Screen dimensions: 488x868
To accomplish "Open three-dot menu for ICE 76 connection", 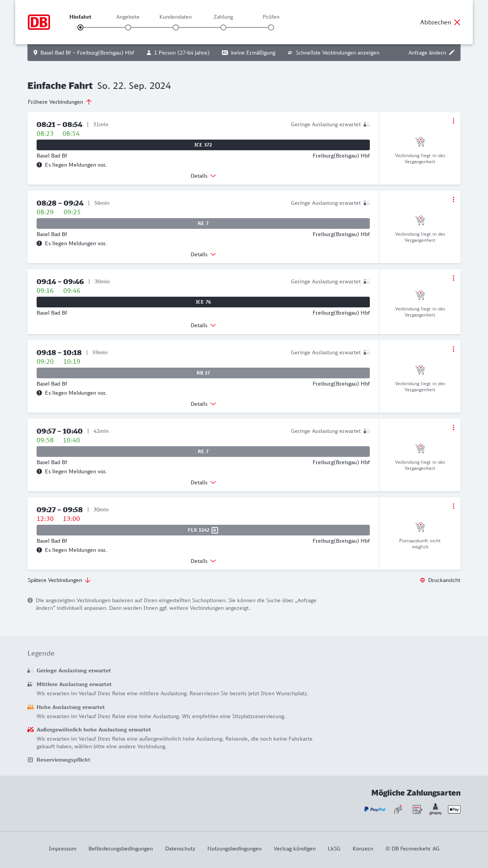I will click(453, 278).
